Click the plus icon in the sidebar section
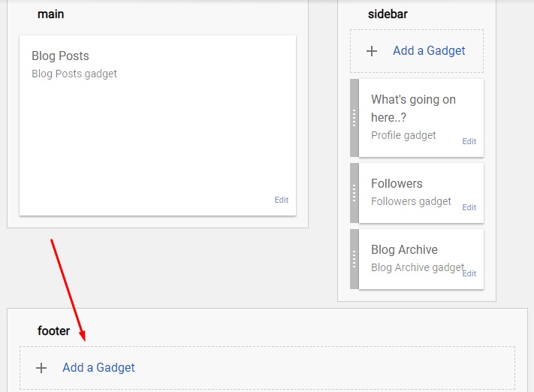 point(372,51)
